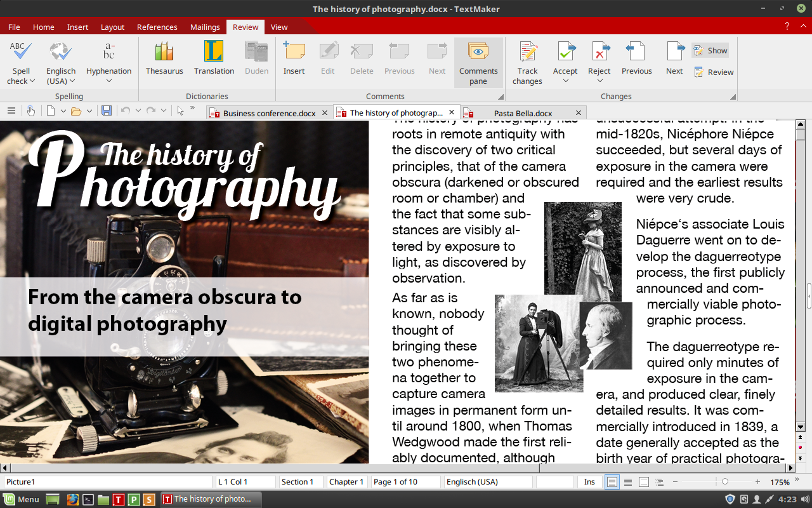Click the Save icon in quick toolbar
Image resolution: width=812 pixels, height=508 pixels.
click(x=107, y=110)
